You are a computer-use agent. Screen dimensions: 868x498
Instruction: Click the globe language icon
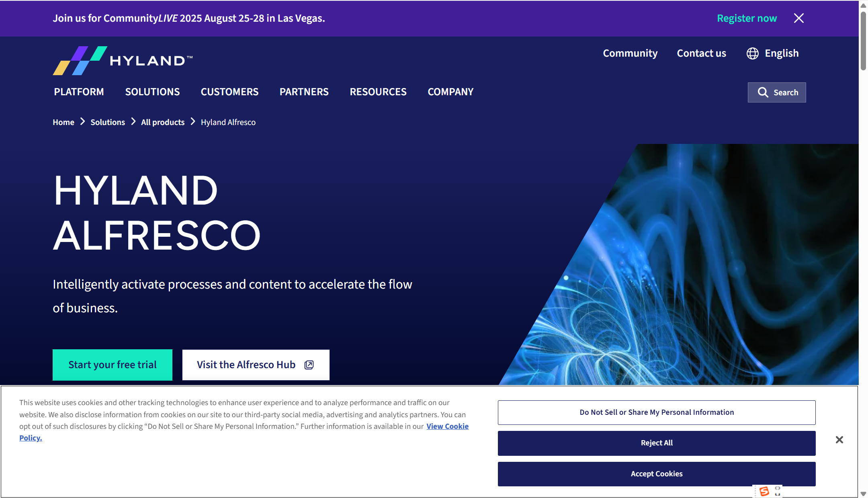752,53
